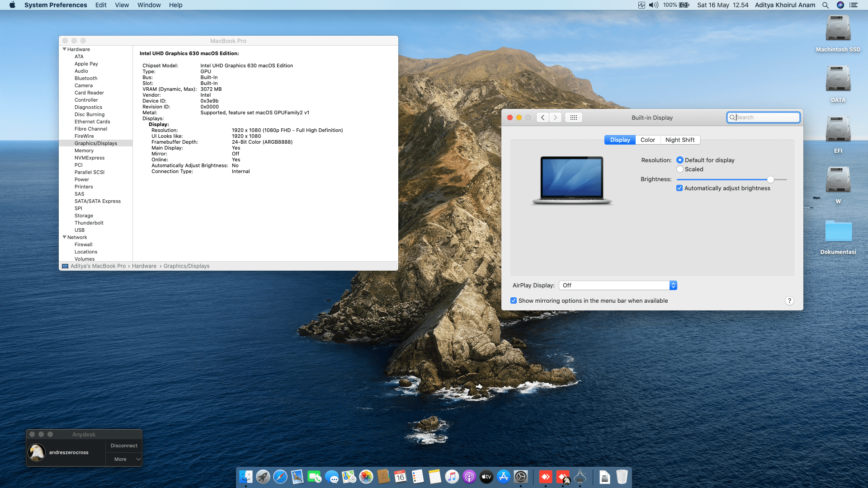Open Edit menu in menu bar
This screenshot has height=488, width=868.
pos(101,5)
